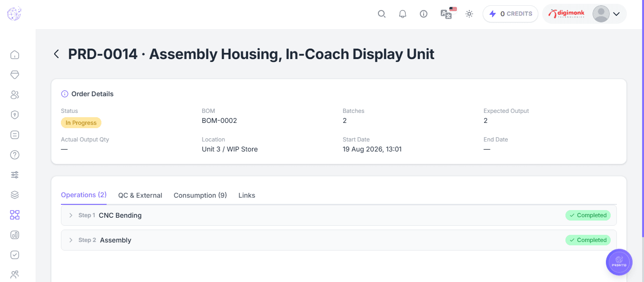Screen dimensions: 644x282
Task: Select the Operations (2) tab
Action: coord(84,195)
